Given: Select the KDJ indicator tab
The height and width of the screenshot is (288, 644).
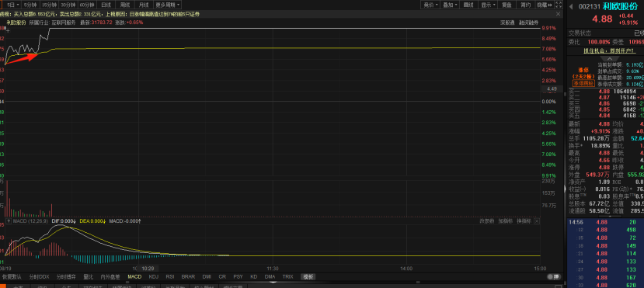Looking at the screenshot, I should (154, 276).
